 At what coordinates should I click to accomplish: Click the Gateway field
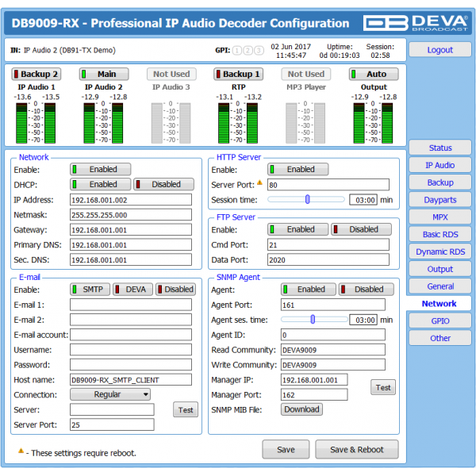(131, 229)
